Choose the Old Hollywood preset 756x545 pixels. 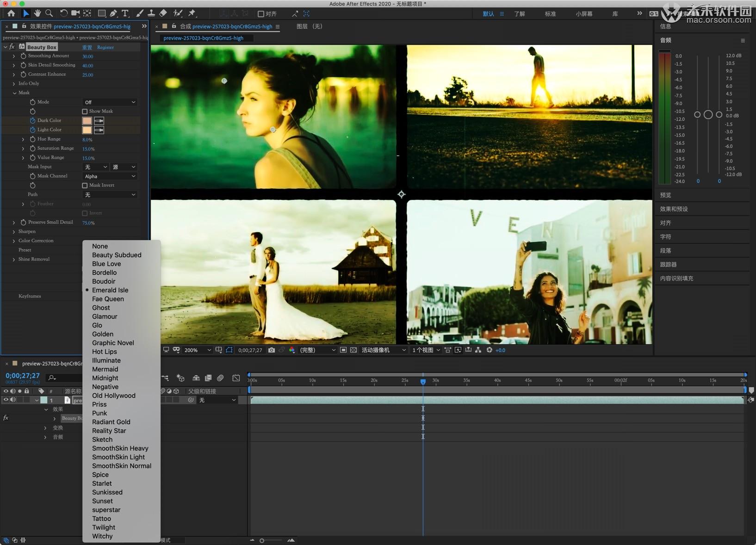pos(113,396)
